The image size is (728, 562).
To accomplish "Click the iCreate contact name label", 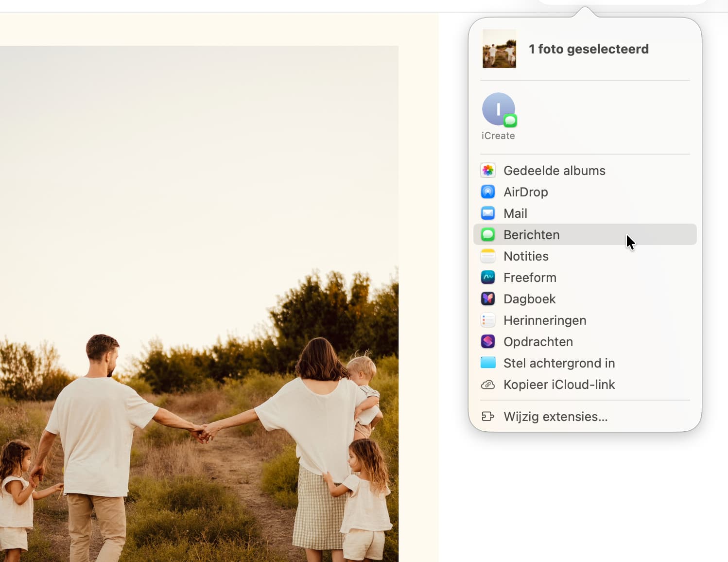I will pyautogui.click(x=498, y=136).
